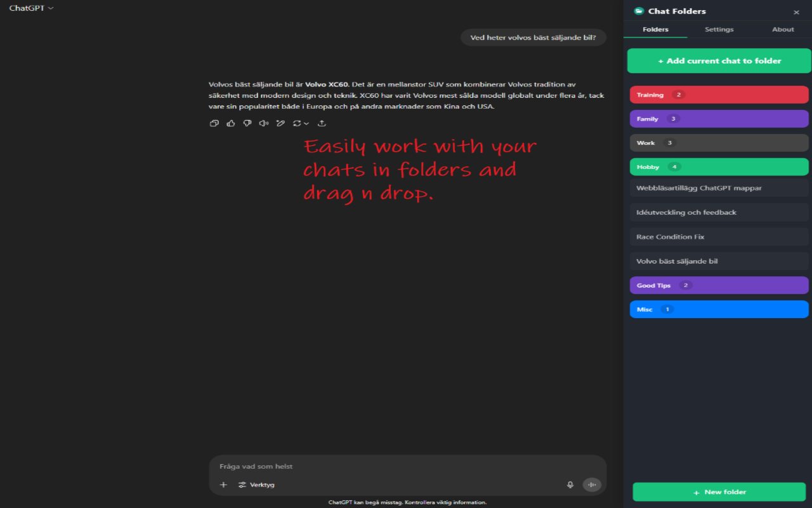Screen dimensions: 812x508
Task: Read the response aloud with speaker icon
Action: pos(264,123)
